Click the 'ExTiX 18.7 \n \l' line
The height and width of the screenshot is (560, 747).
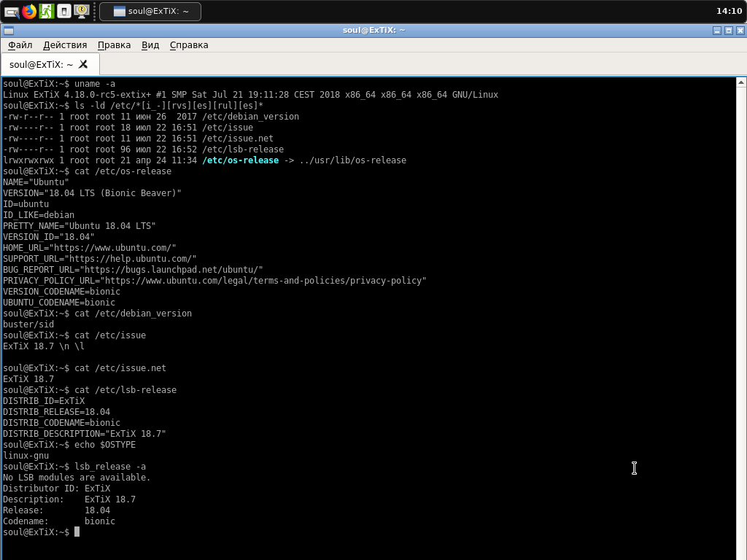click(x=44, y=346)
